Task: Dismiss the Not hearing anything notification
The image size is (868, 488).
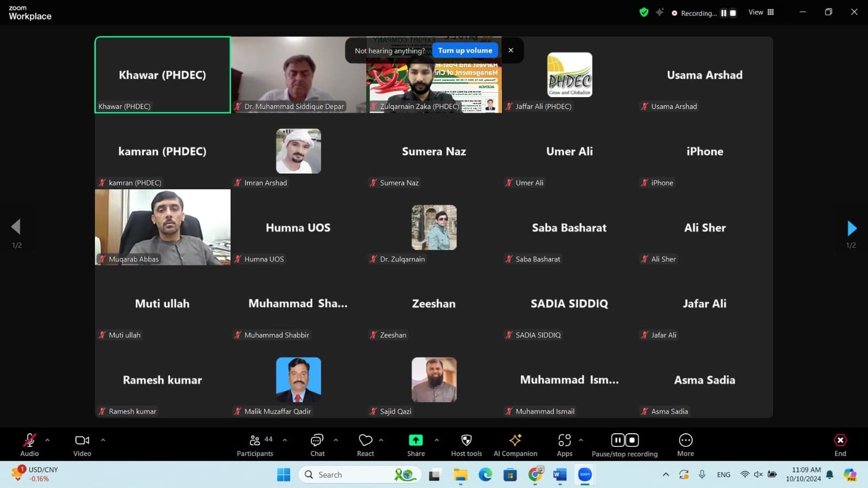Action: (x=510, y=50)
